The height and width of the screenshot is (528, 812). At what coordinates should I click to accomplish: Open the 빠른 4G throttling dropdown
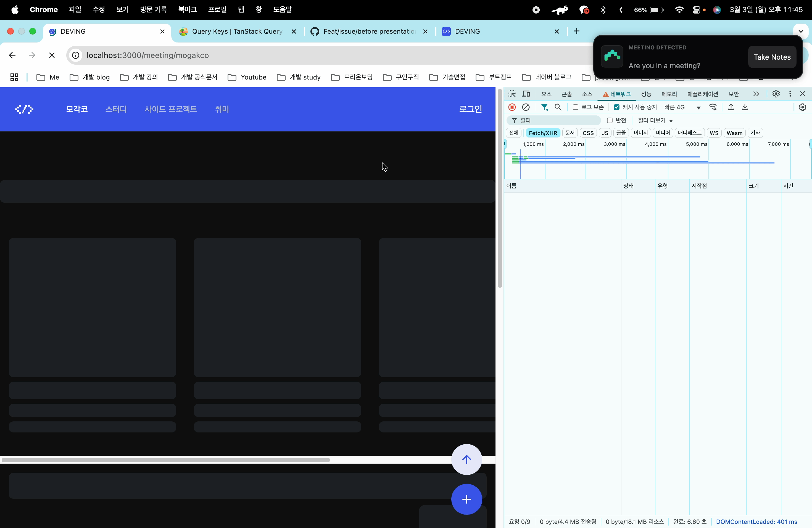coord(682,107)
